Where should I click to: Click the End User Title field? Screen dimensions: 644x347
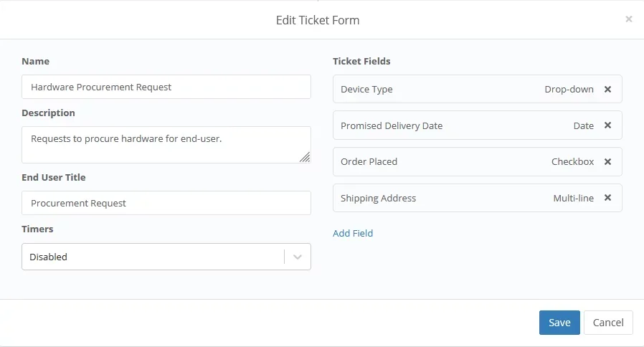pyautogui.click(x=166, y=203)
